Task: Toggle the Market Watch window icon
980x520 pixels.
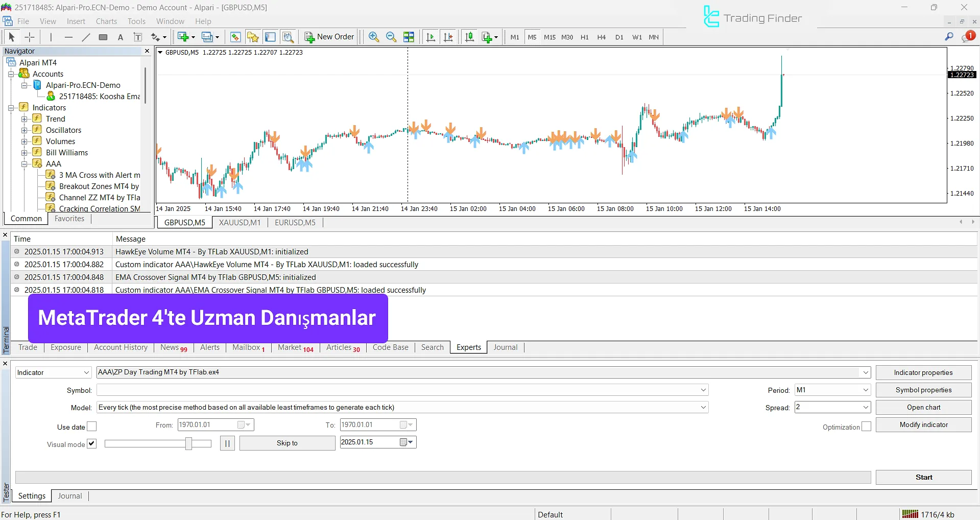Action: coord(235,37)
